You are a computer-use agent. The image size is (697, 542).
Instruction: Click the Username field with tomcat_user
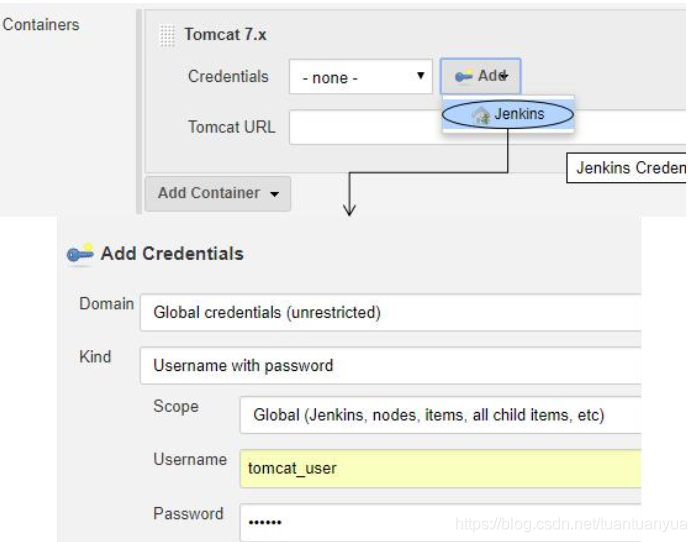440,469
